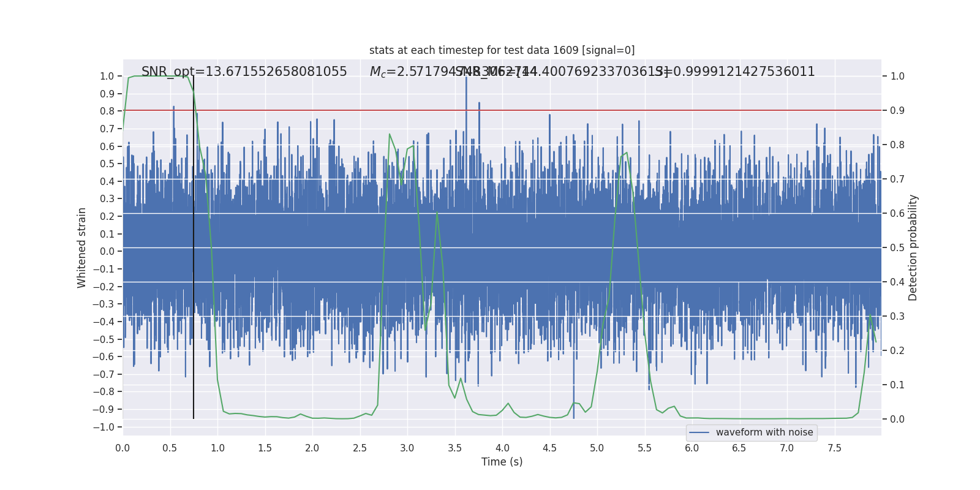Click the plot title mentioning test data 1609
980x490 pixels.
click(502, 50)
